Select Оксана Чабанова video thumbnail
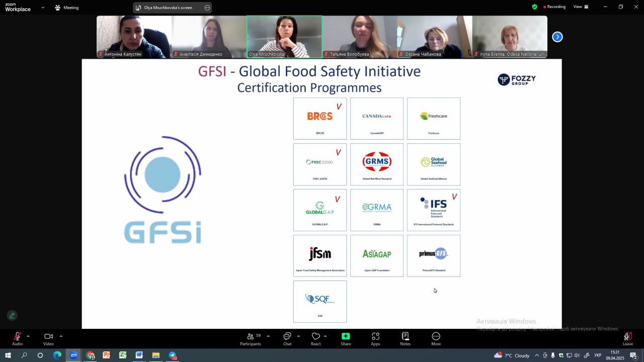 point(434,37)
